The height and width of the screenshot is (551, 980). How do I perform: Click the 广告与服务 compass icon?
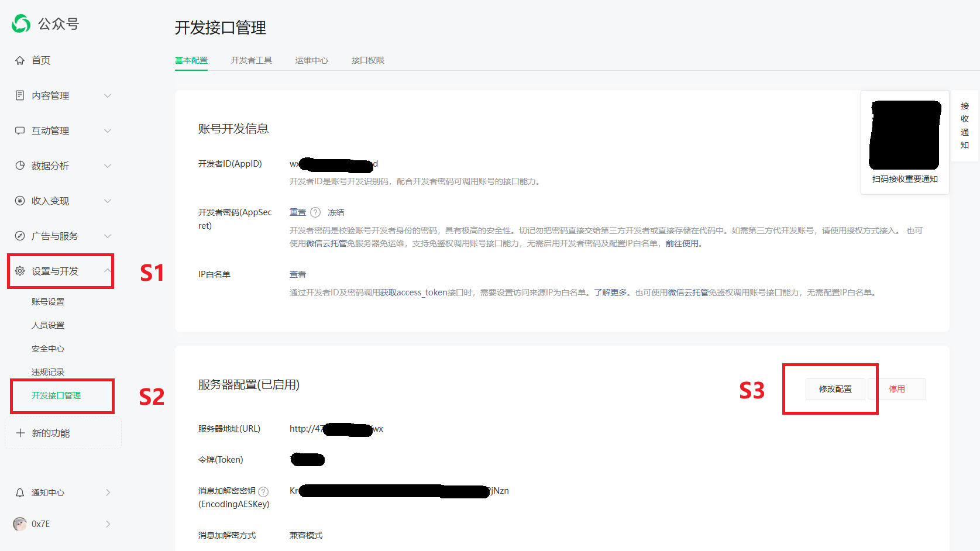click(20, 236)
